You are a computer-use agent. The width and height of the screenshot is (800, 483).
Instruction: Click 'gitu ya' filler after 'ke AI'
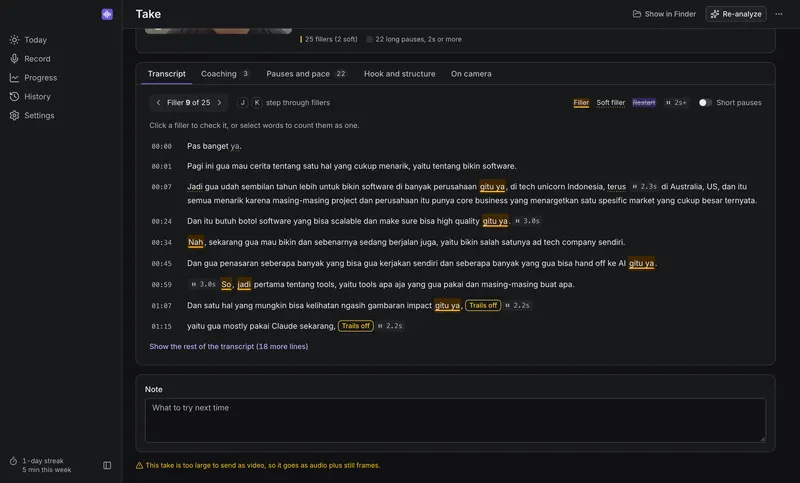pos(641,263)
